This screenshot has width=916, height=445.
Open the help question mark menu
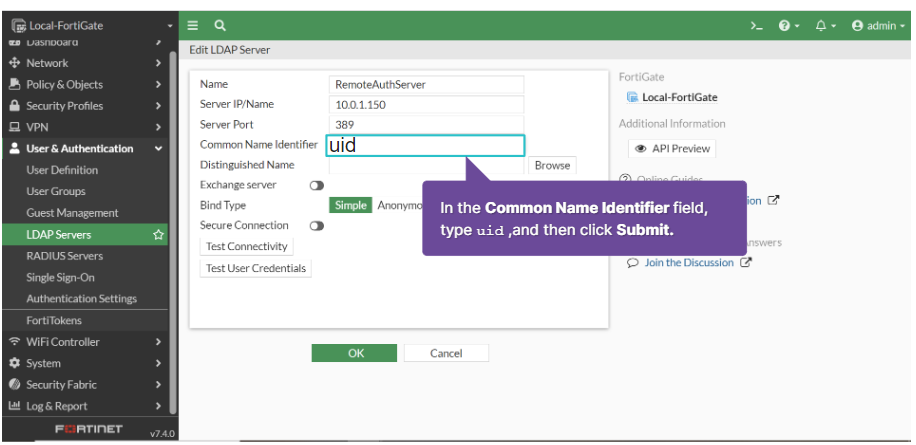pyautogui.click(x=789, y=26)
